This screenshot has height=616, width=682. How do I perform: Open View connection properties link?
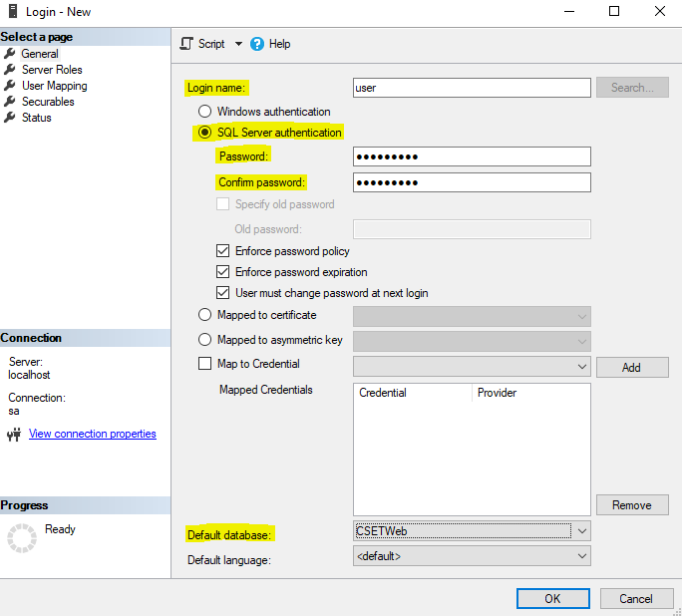(x=92, y=434)
